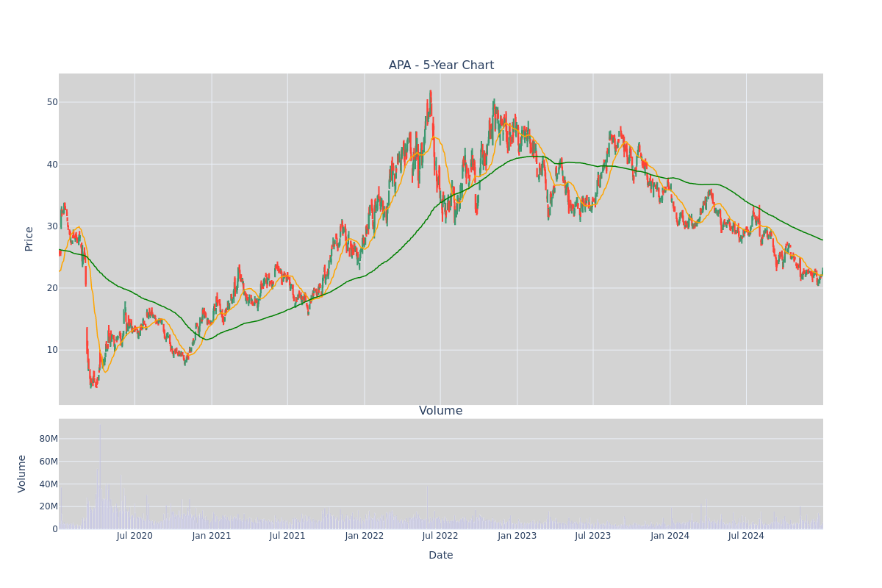Click the 'Jan 2024' date tick
This screenshot has width=882, height=588.
pos(670,536)
